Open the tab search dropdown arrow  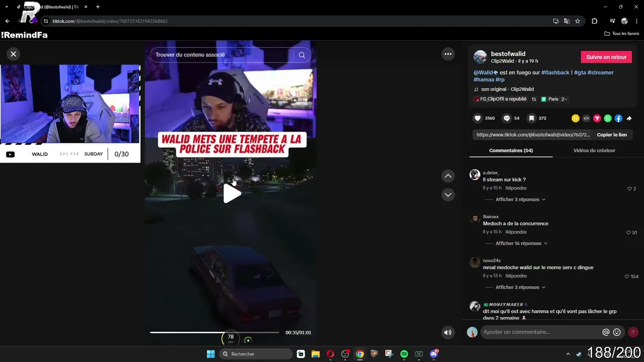(7, 7)
